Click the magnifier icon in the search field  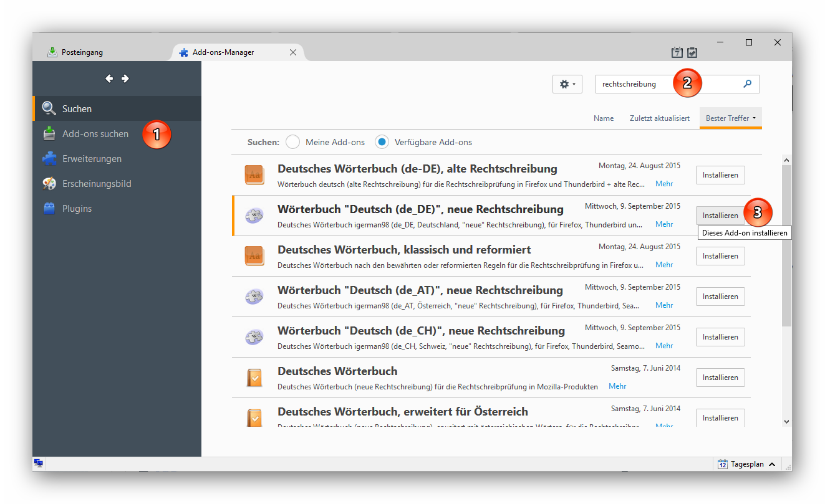[748, 84]
